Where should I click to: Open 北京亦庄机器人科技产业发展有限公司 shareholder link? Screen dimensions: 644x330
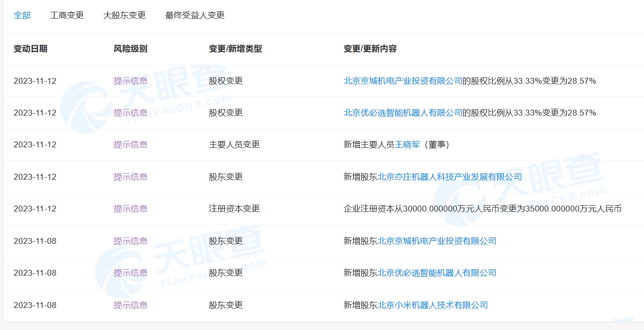451,177
